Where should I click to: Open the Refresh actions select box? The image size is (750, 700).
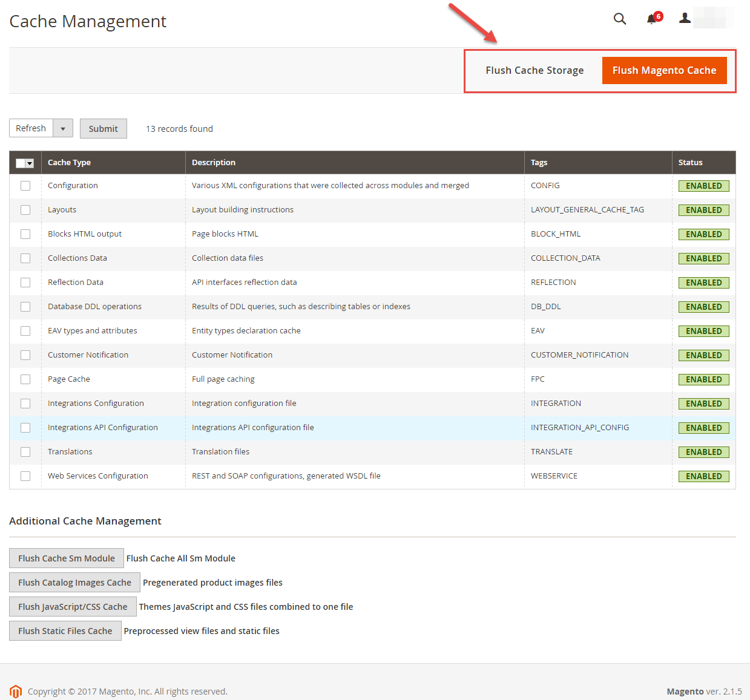pos(31,128)
